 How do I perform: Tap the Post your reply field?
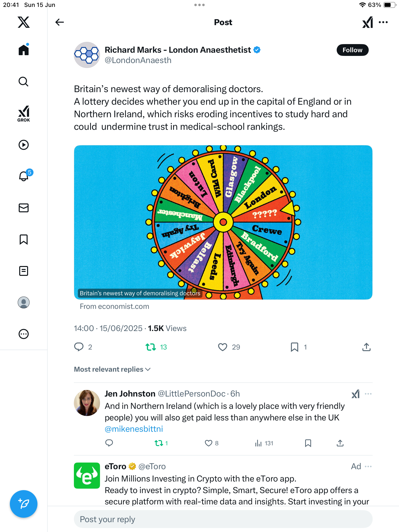click(x=223, y=519)
